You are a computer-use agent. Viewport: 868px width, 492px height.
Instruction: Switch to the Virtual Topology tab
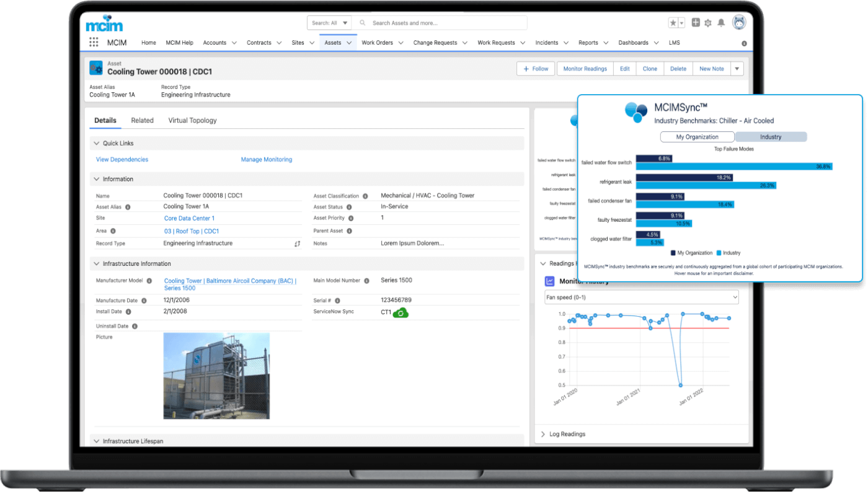(x=193, y=120)
